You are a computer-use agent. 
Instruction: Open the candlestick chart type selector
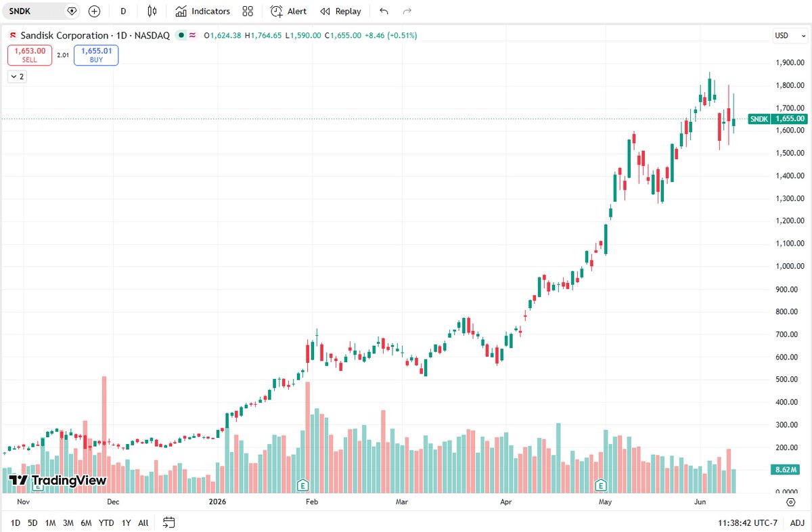pos(152,11)
